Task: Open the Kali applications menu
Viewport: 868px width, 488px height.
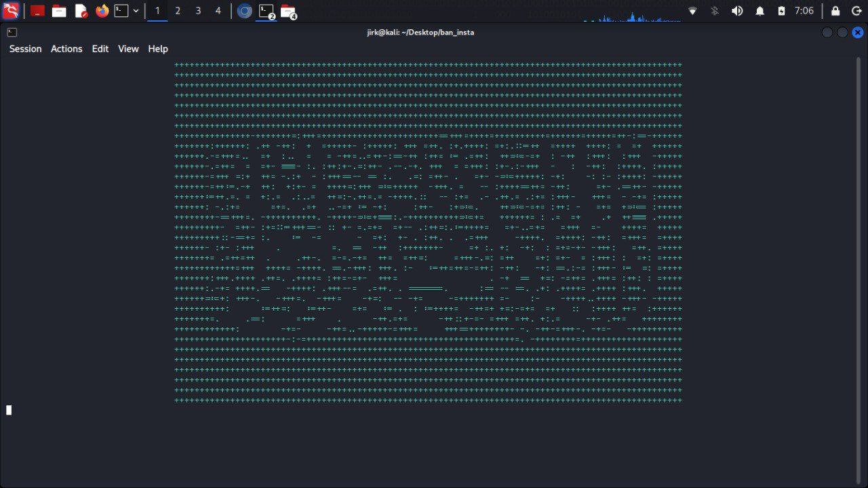Action: (10, 11)
